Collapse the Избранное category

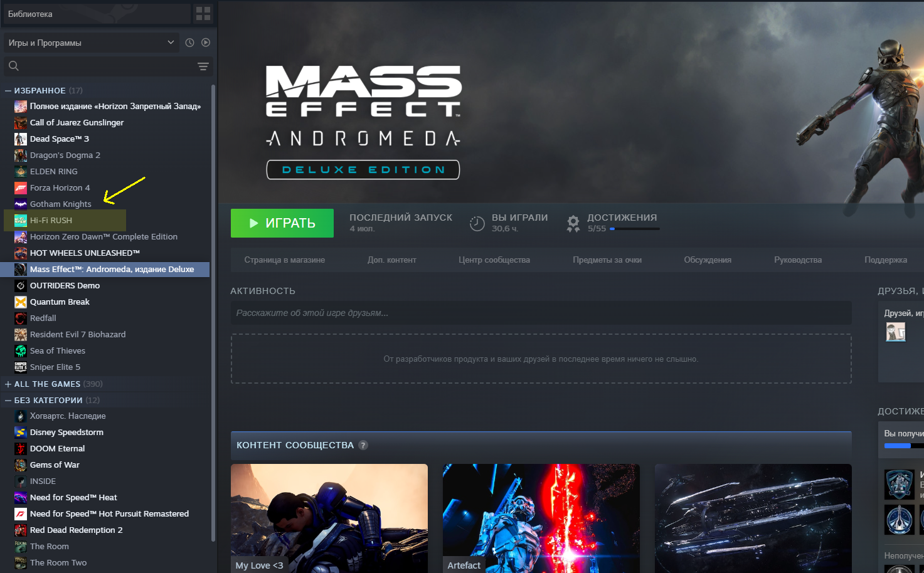coord(8,91)
